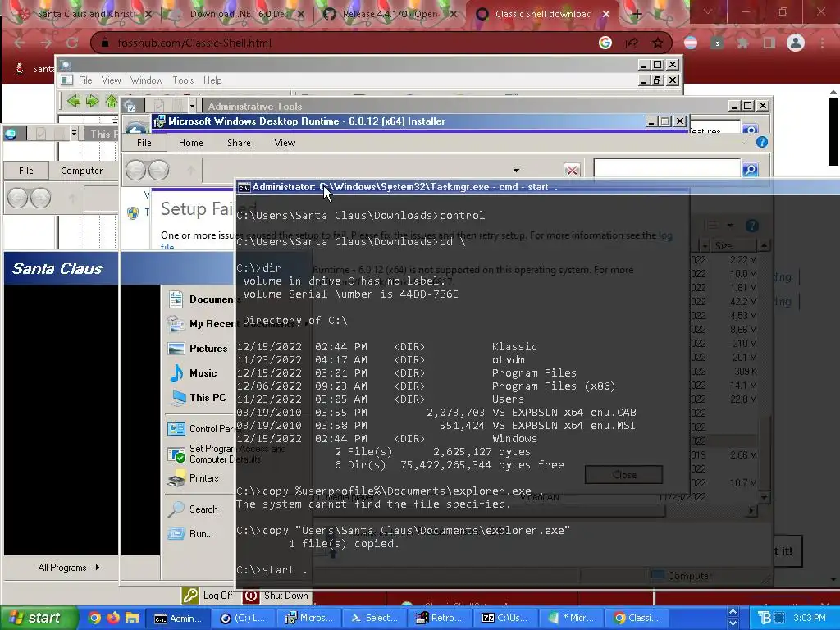The image size is (840, 630).
Task: Open the Computer ribbon tab in This PC window
Action: [x=81, y=171]
